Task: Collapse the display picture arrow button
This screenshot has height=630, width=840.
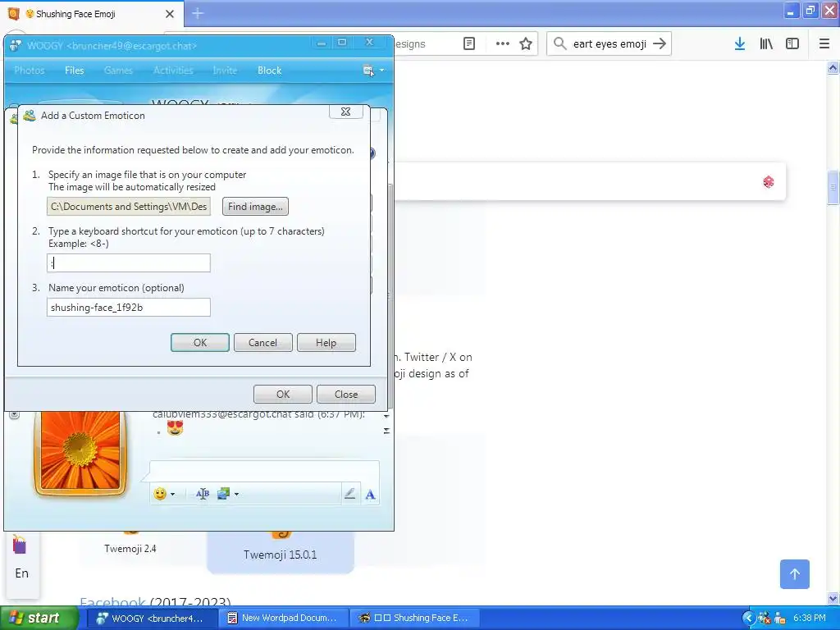Action: [x=15, y=414]
